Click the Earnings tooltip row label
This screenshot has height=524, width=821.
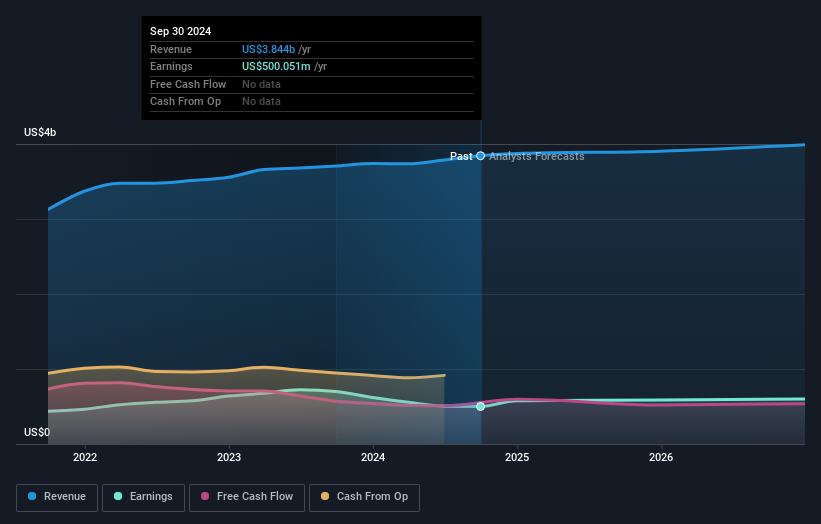[x=171, y=66]
